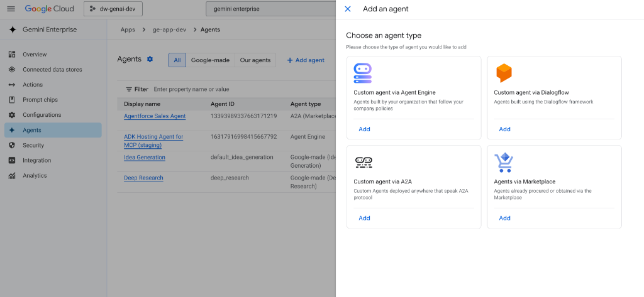Click the plus icon beside Add agent
The height and width of the screenshot is (297, 644).
(290, 60)
